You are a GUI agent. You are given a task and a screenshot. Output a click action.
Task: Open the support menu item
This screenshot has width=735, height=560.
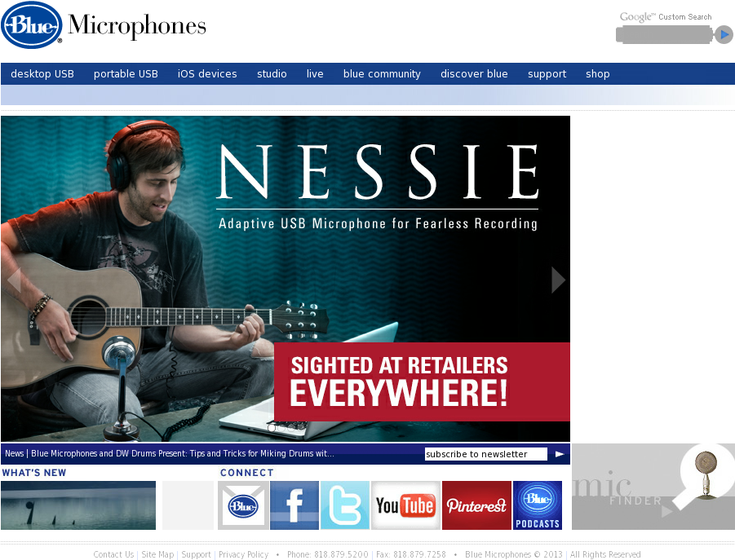tap(547, 74)
